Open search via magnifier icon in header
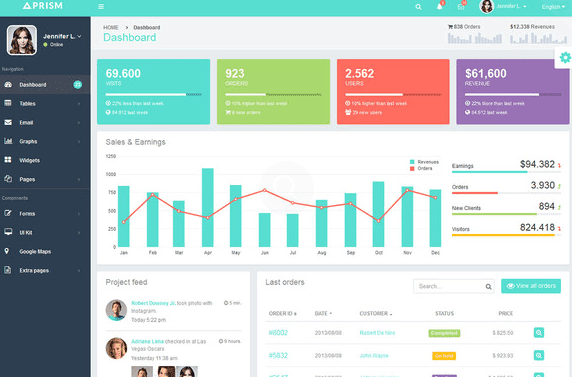 (x=418, y=7)
